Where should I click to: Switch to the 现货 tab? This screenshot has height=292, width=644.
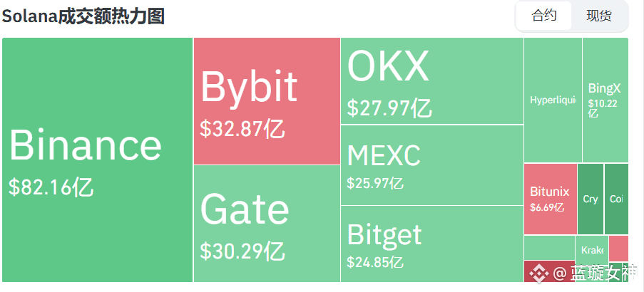point(599,16)
